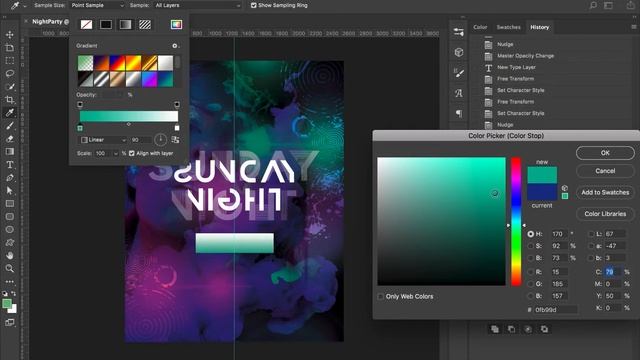The height and width of the screenshot is (360, 640).
Task: Select the Eraser tool
Action: (x=10, y=139)
